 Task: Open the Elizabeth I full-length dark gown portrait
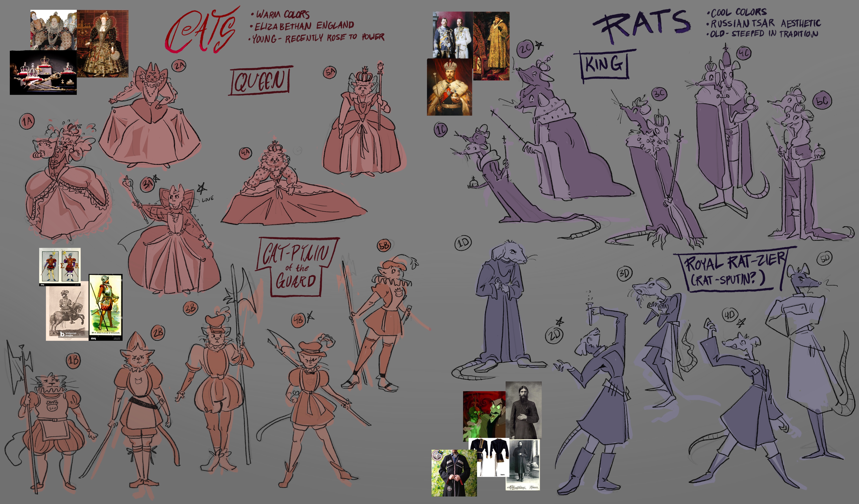(x=103, y=43)
